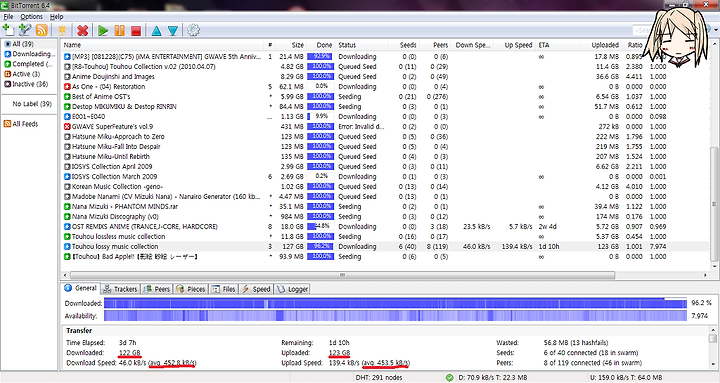Click progress bar of OST REMIXS ANIME
This screenshot has width=720, height=383.
(321, 226)
